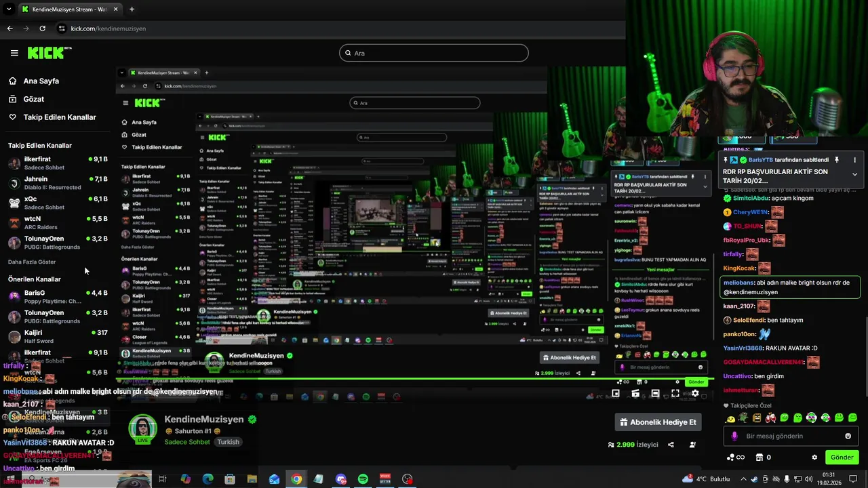Open chat settings gear

coord(814,457)
